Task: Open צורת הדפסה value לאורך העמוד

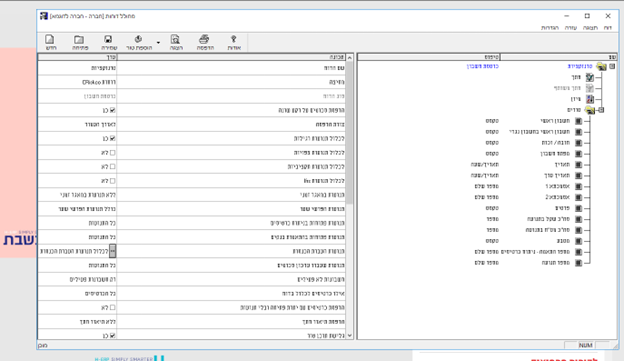Action: tap(77, 125)
